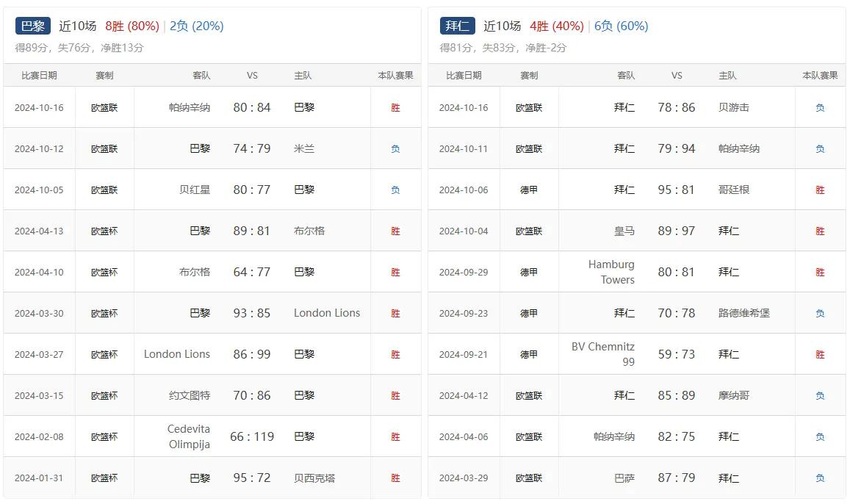Select home team 米兰
850x504 pixels.
click(x=304, y=148)
